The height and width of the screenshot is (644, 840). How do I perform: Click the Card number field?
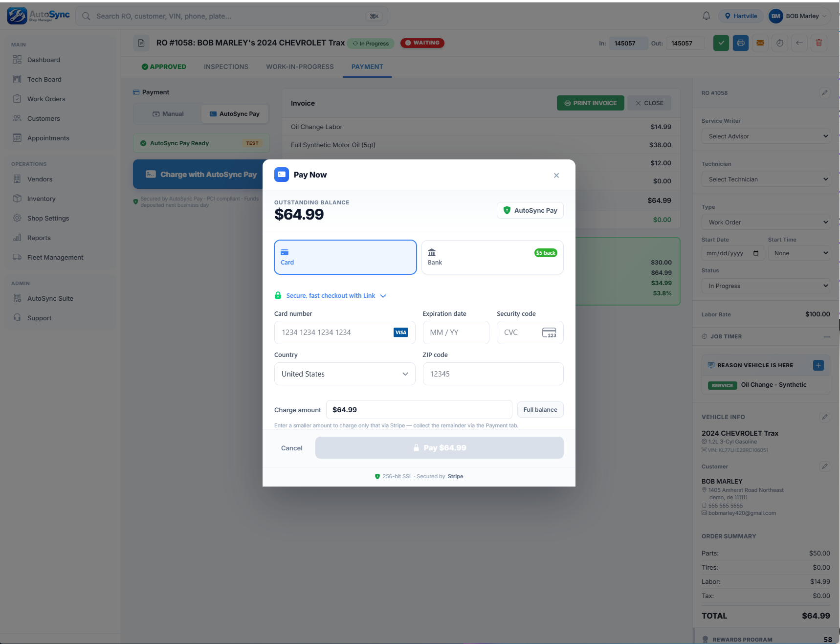[345, 333]
